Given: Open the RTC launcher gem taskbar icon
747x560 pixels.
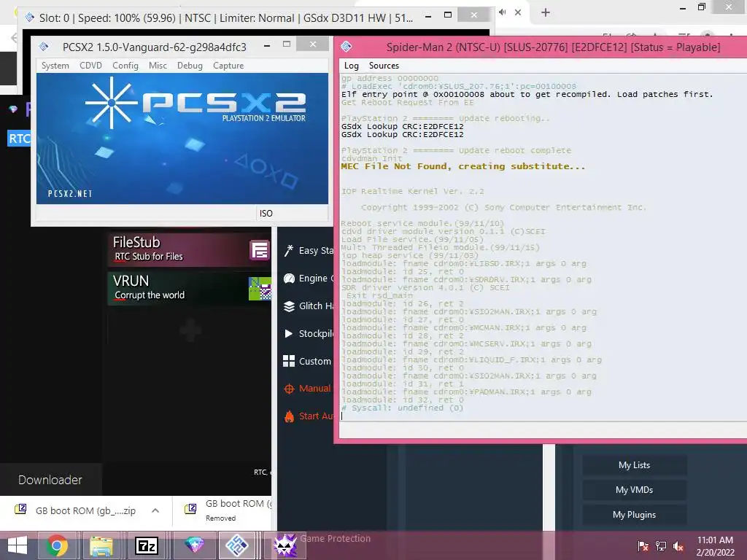Looking at the screenshot, I should coord(194,545).
